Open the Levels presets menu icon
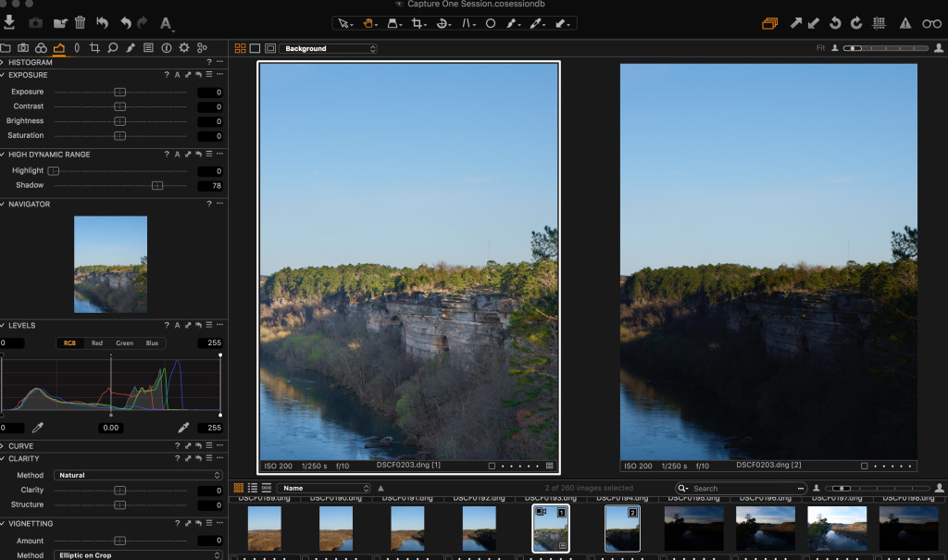 point(209,326)
